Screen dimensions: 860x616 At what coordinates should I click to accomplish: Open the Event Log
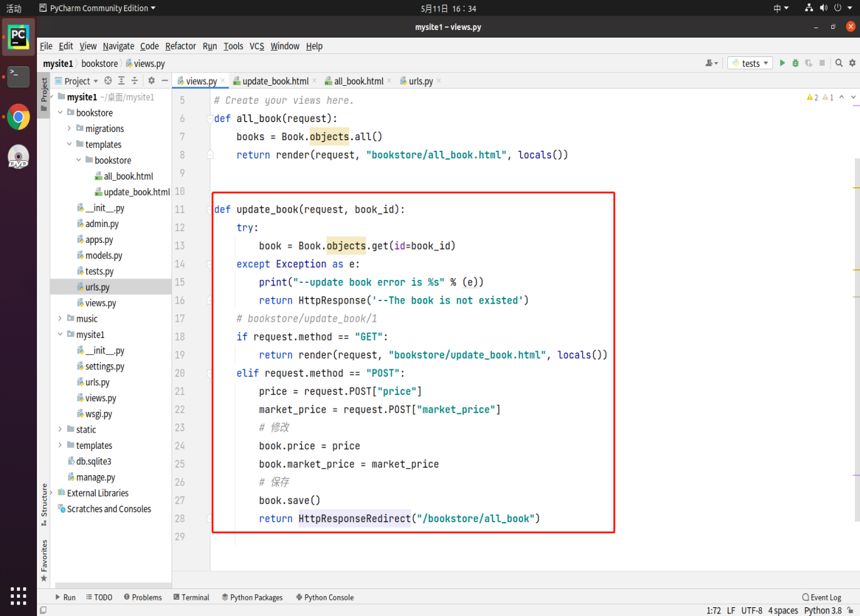822,597
